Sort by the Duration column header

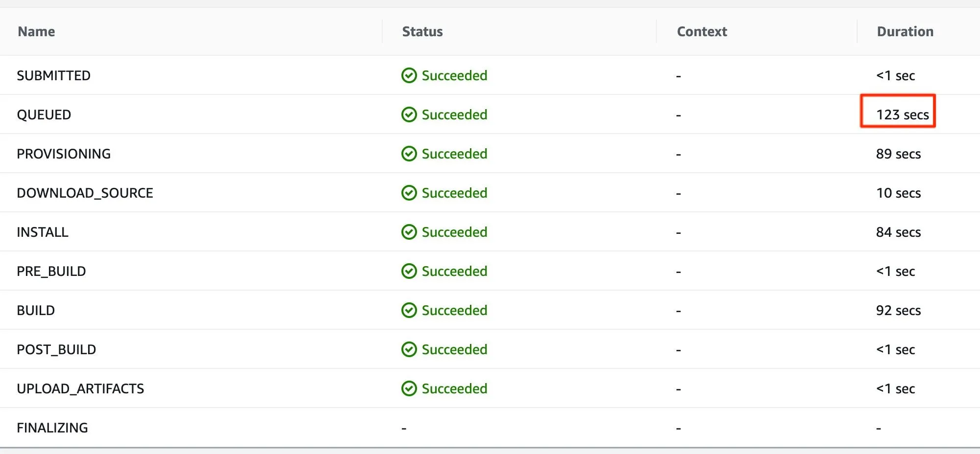905,32
